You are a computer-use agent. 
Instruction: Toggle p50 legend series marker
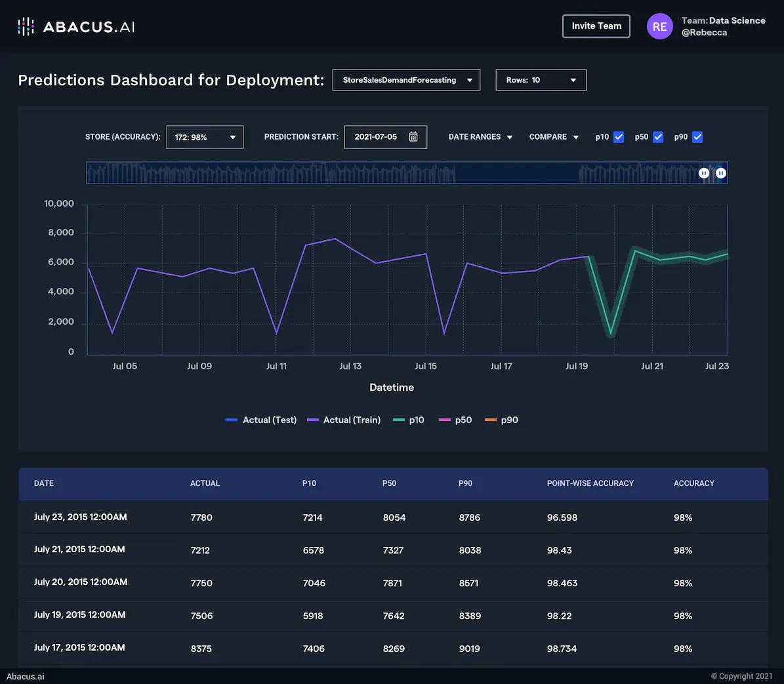(x=445, y=420)
